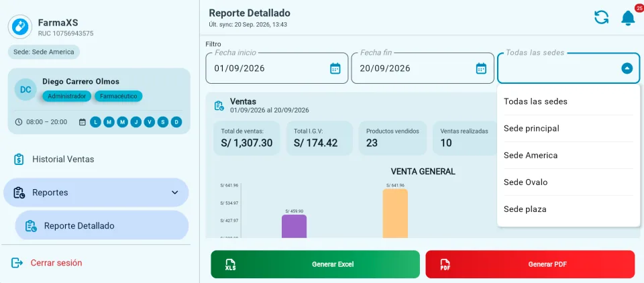The image size is (644, 283).
Task: Select 'Sede plaza' option
Action: [x=568, y=209]
